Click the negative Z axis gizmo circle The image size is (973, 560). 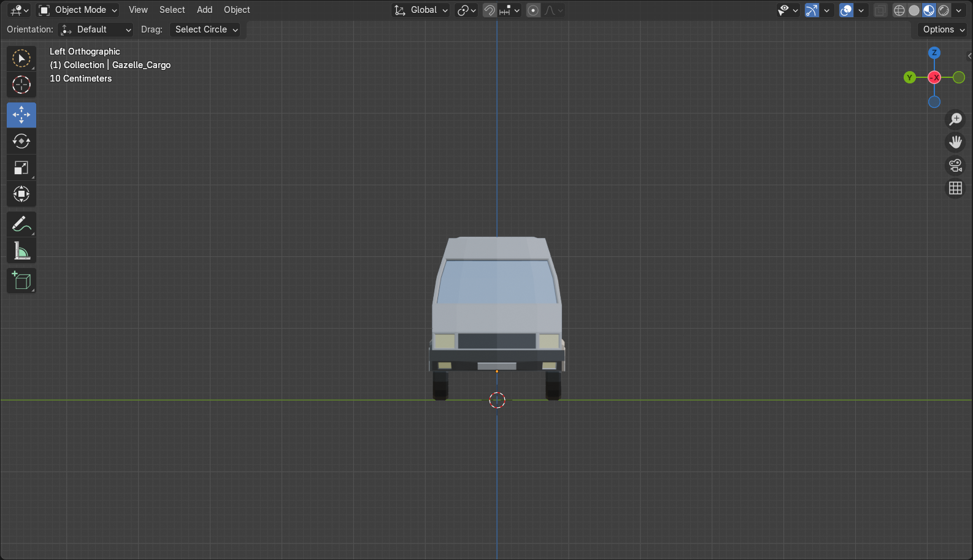[x=934, y=102]
